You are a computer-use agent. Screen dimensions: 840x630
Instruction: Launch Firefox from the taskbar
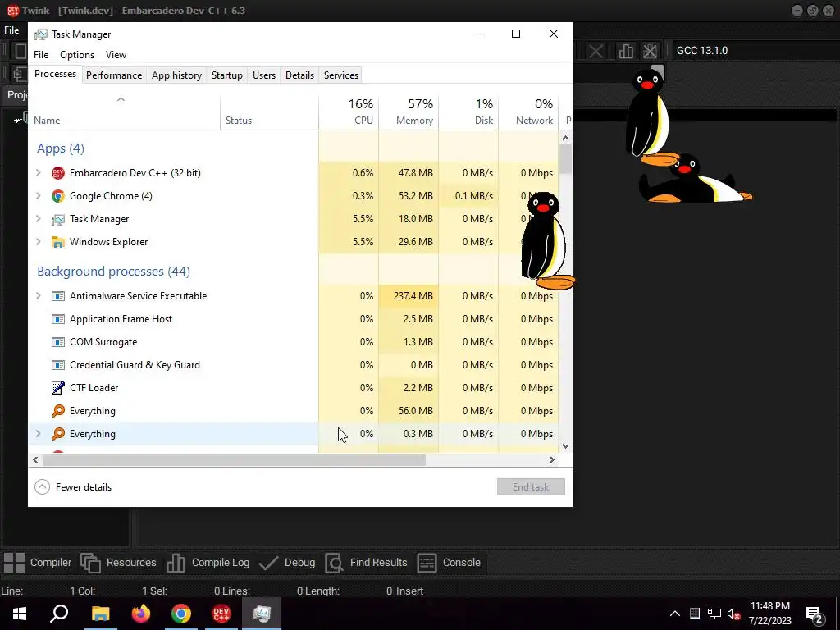click(141, 614)
